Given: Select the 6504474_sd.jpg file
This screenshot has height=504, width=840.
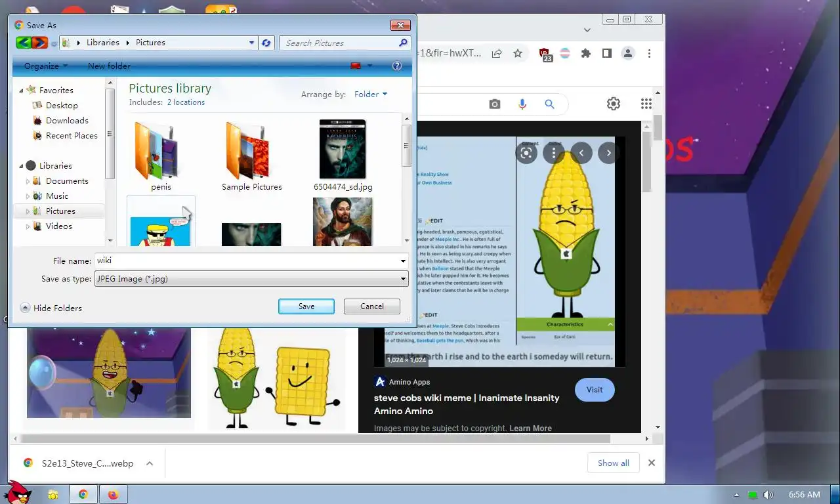Looking at the screenshot, I should 343,156.
